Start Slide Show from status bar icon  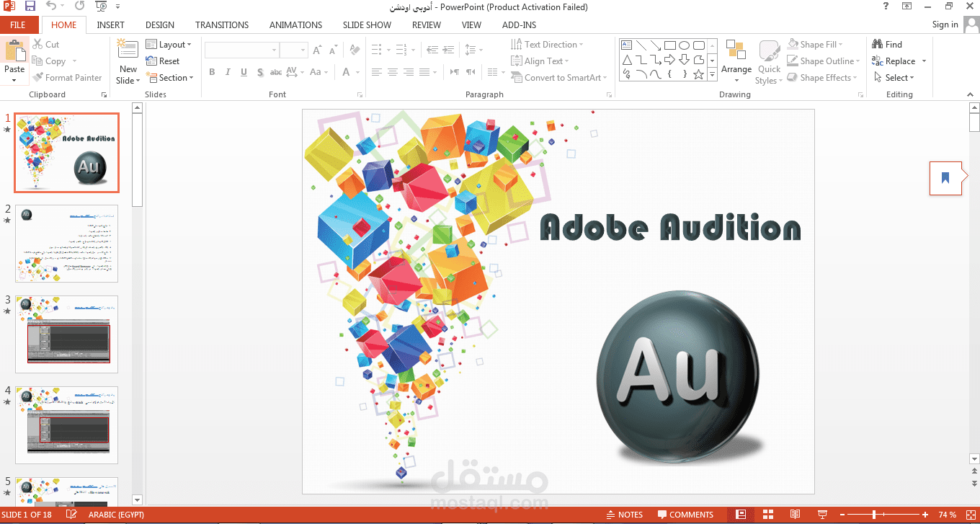pyautogui.click(x=822, y=515)
